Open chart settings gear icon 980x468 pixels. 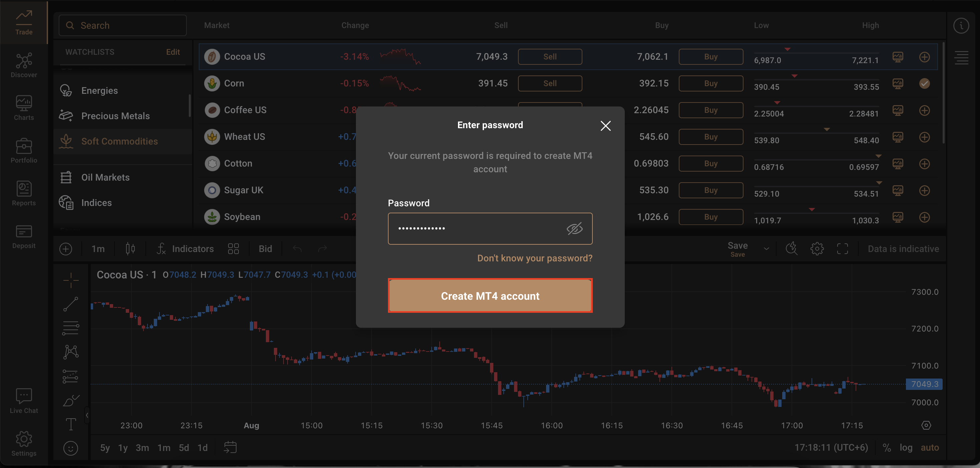817,249
